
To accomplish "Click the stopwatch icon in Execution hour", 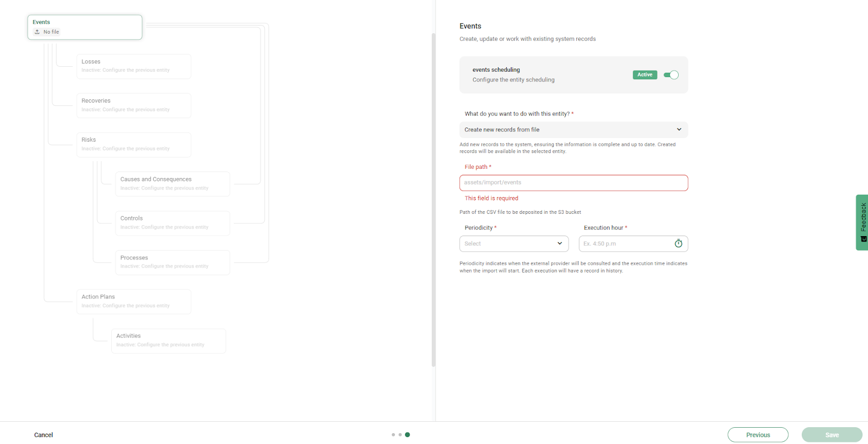I will click(678, 244).
